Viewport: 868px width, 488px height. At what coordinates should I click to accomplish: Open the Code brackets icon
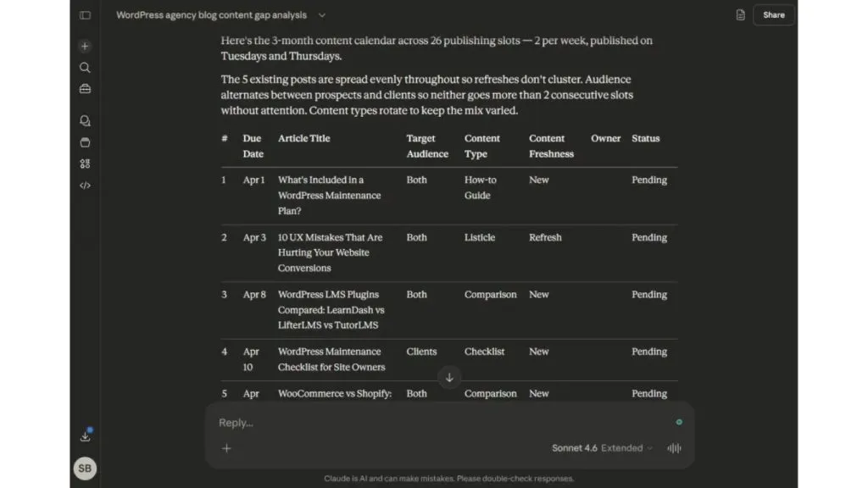click(85, 186)
